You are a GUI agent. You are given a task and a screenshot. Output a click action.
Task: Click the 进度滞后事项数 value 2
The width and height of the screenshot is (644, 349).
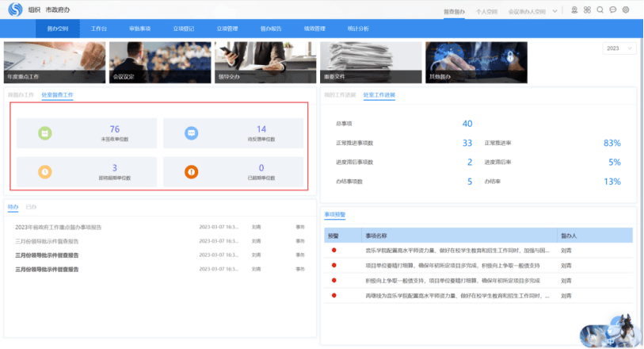[470, 162]
